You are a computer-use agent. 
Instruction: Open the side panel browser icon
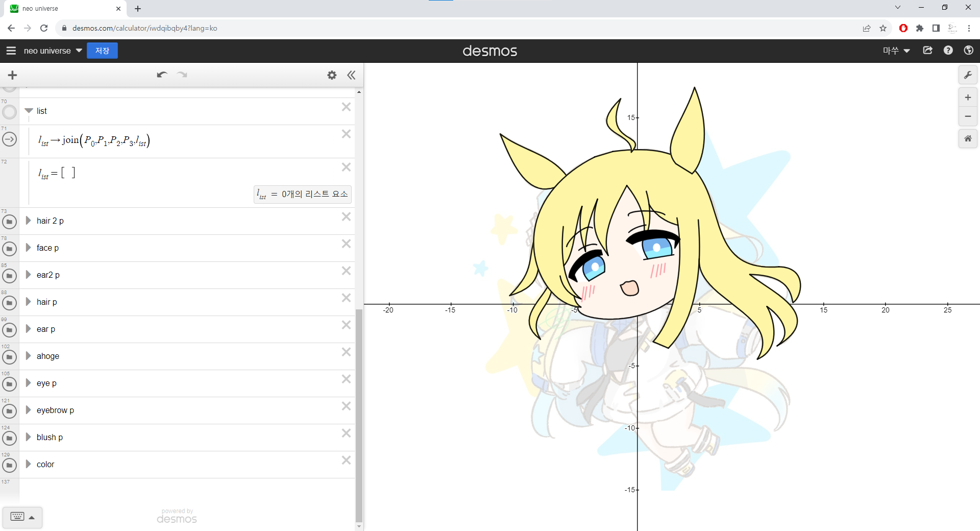936,28
